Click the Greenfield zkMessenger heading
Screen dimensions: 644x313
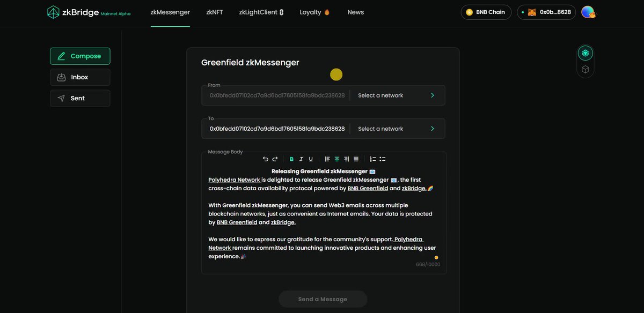click(x=250, y=63)
